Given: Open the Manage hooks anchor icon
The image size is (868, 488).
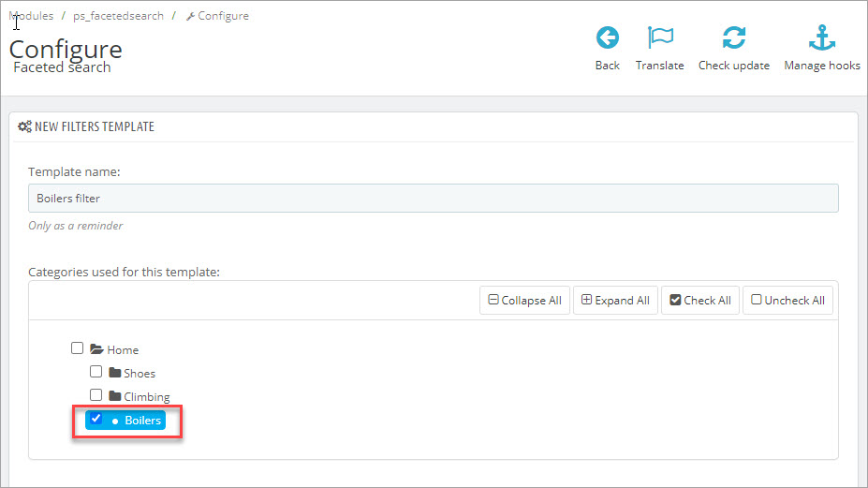Looking at the screenshot, I should [x=821, y=37].
